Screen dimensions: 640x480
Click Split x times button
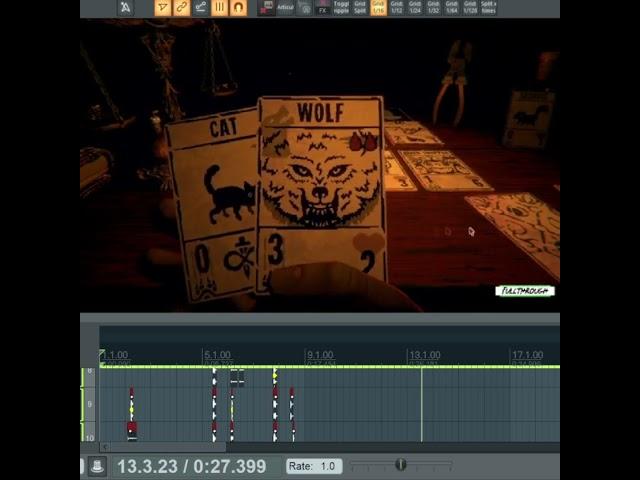(x=489, y=8)
